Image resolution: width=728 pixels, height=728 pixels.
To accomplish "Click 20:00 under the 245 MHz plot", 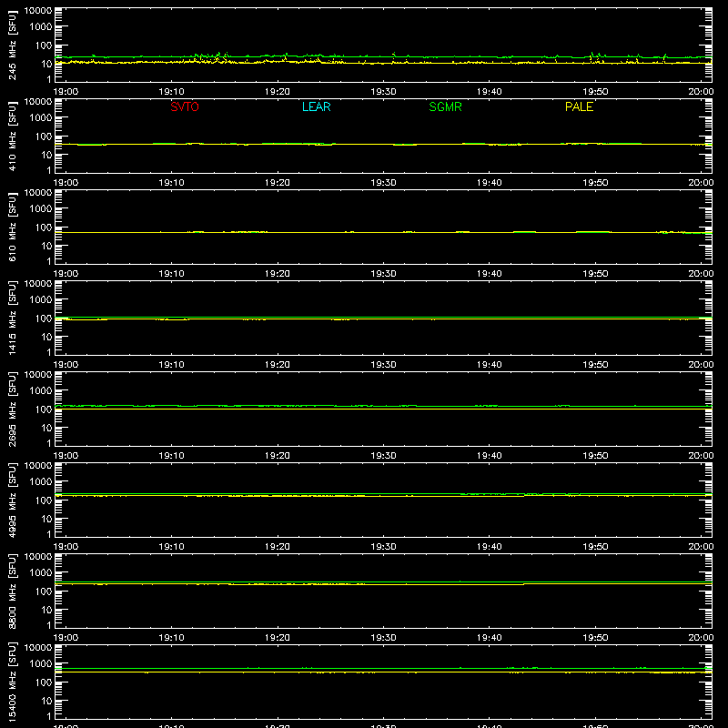I will coord(701,92).
